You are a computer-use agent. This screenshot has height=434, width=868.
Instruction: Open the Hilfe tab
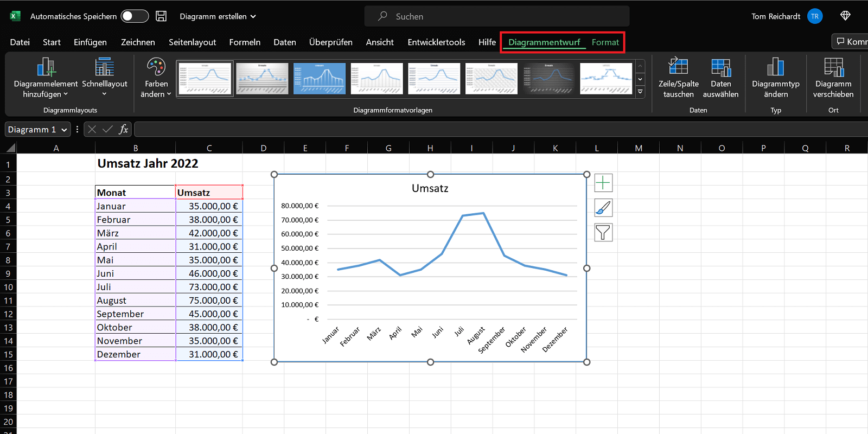(487, 42)
